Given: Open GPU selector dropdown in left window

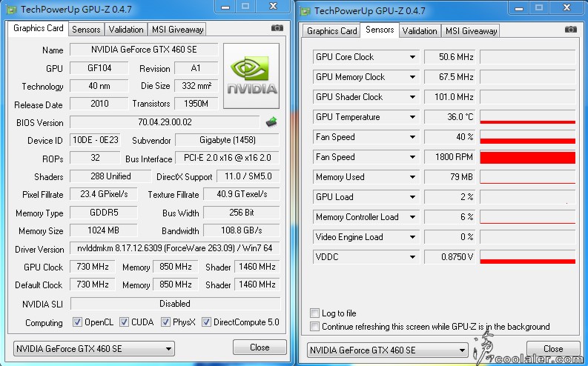Looking at the screenshot, I should 93,349.
